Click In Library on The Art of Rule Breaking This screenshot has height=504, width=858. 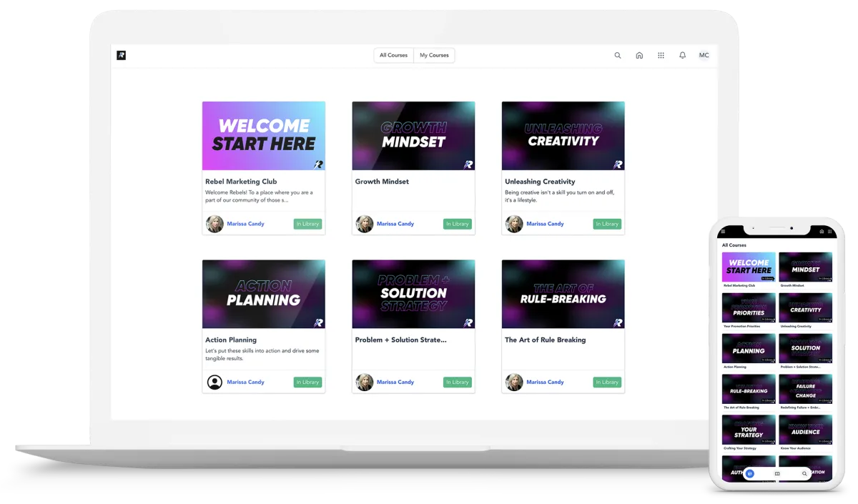click(x=607, y=382)
